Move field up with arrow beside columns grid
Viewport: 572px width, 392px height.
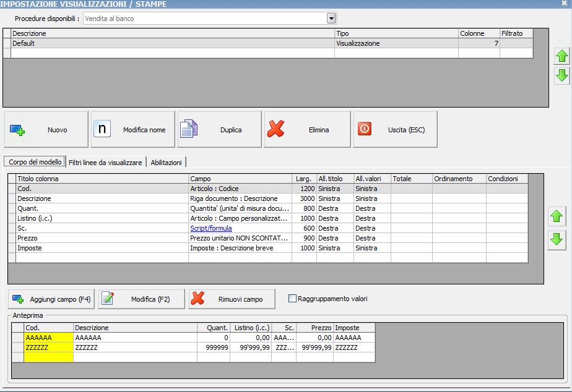click(557, 216)
